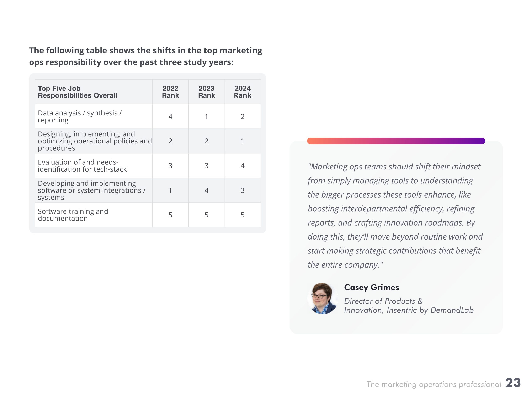Click the 2024 rank cell for tech-stack evaluation
Screen dimensions: 532x399
coord(243,166)
